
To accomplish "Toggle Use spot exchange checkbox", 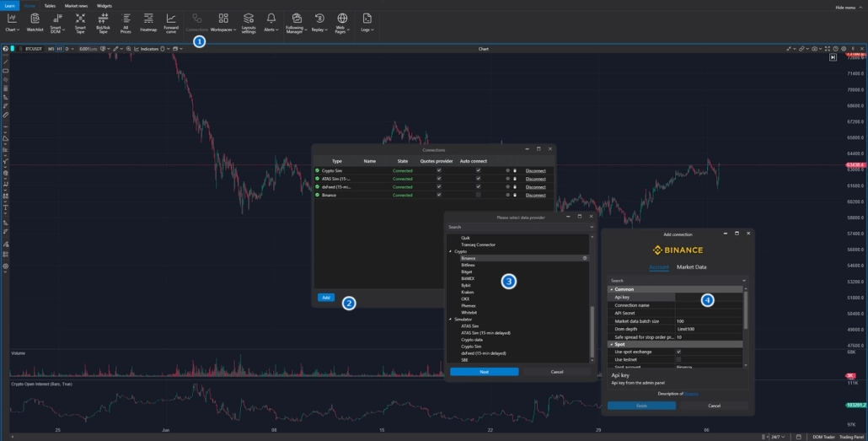I will 678,352.
